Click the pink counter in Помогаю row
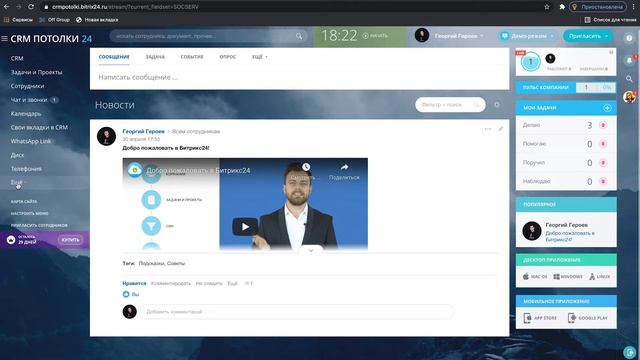640x360 pixels. [x=603, y=144]
